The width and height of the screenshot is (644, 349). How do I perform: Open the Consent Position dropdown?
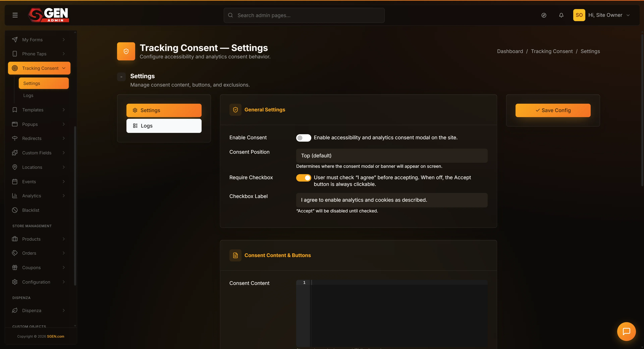coord(392,156)
